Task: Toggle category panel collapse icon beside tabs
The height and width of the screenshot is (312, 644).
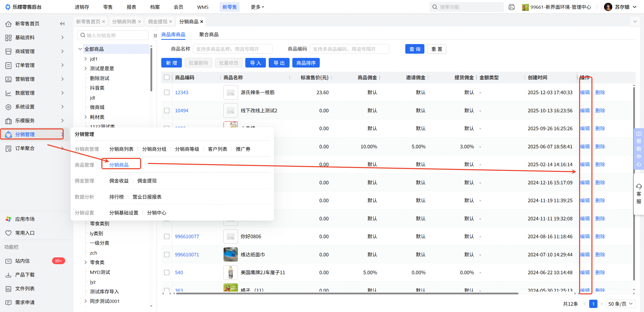Action: 155,36
